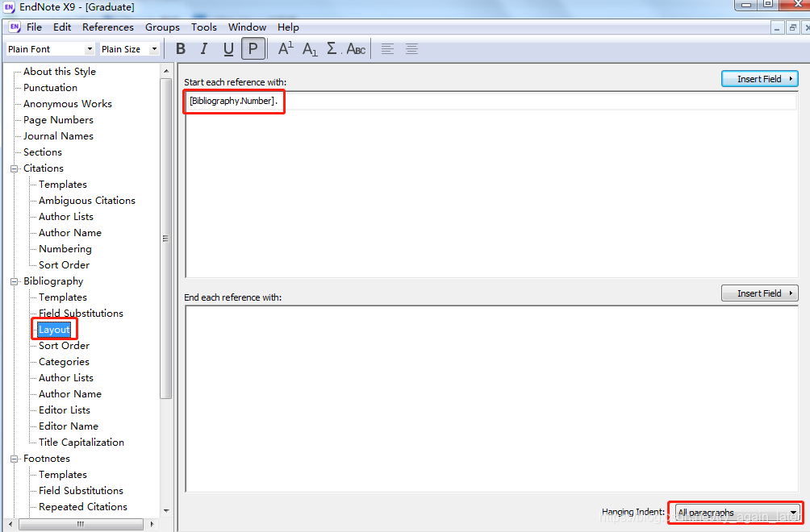The height and width of the screenshot is (532, 810).
Task: Select Repeated Citations item
Action: (82, 507)
